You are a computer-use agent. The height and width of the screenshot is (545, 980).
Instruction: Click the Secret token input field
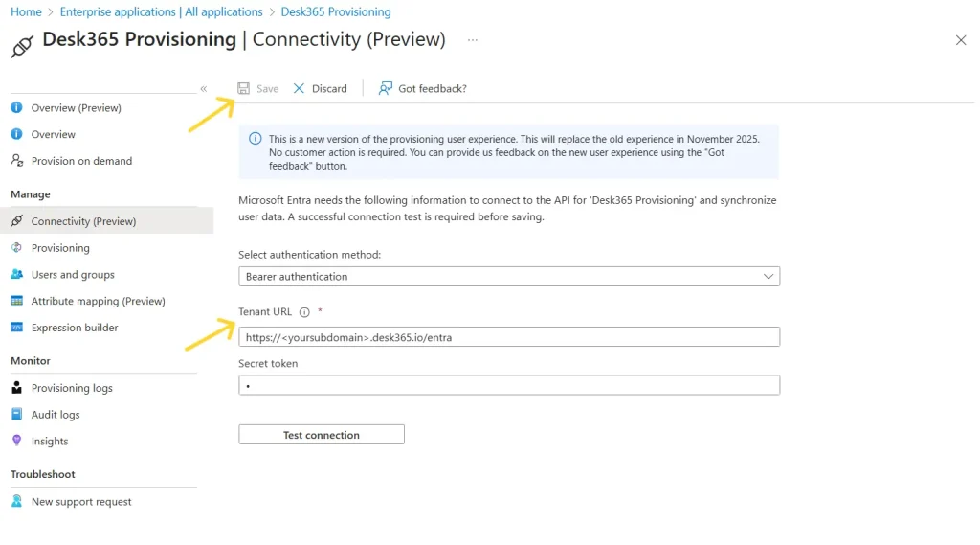[x=509, y=385]
